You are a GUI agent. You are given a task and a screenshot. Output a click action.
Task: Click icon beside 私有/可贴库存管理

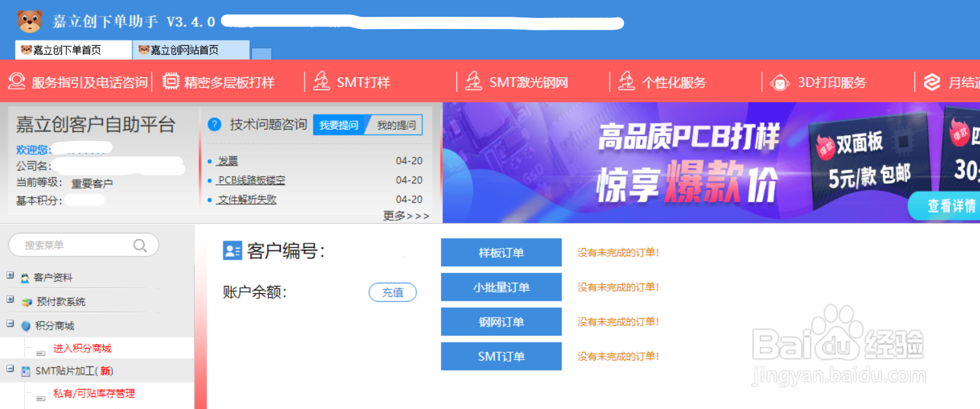[41, 398]
